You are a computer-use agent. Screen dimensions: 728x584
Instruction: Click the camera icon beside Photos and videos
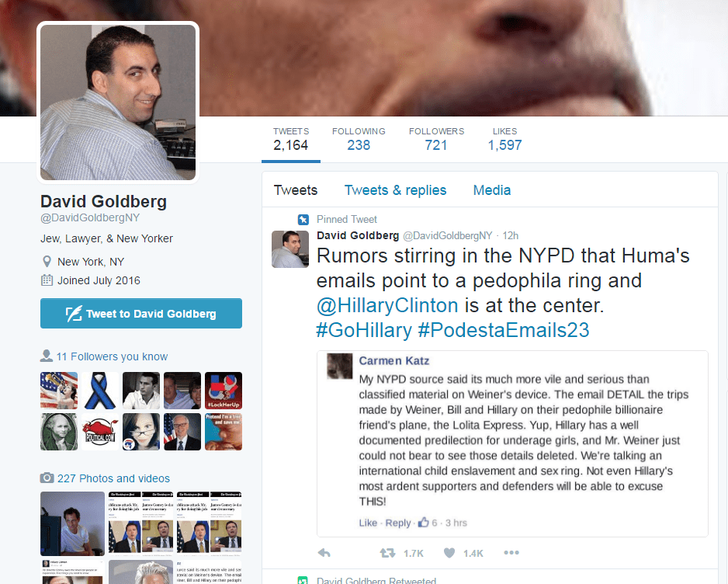click(47, 478)
